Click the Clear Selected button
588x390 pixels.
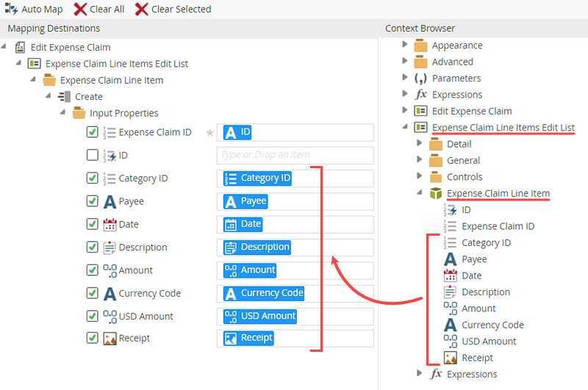coord(173,10)
